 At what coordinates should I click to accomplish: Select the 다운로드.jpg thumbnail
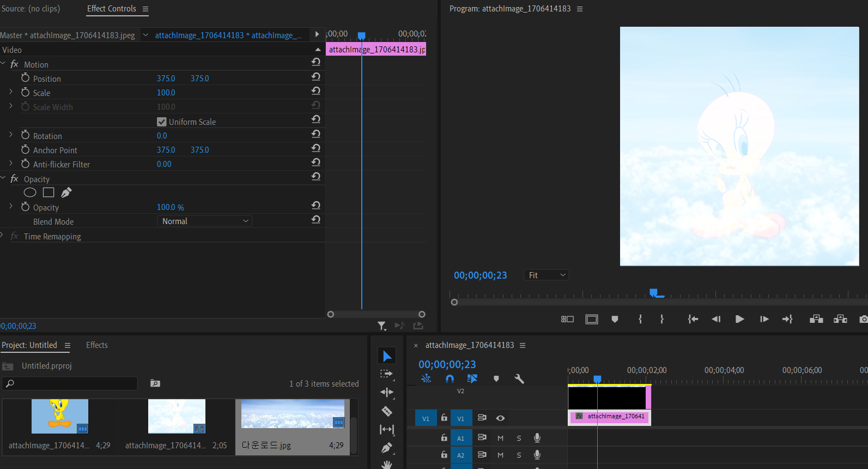pos(293,413)
